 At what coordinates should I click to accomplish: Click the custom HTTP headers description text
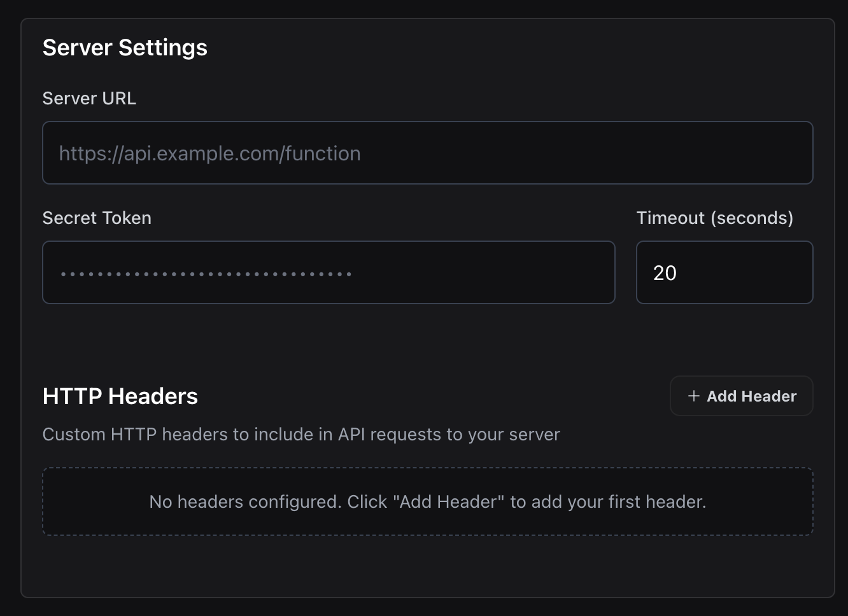(x=301, y=435)
